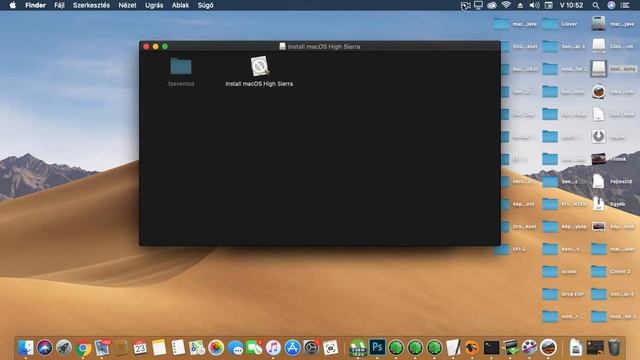Click the Install macOS High Sierra file label
The height and width of the screenshot is (360, 640).
[x=259, y=84]
